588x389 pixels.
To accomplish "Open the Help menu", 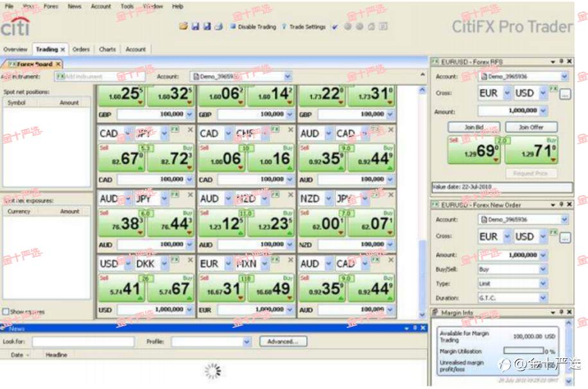I will pyautogui.click(x=177, y=6).
